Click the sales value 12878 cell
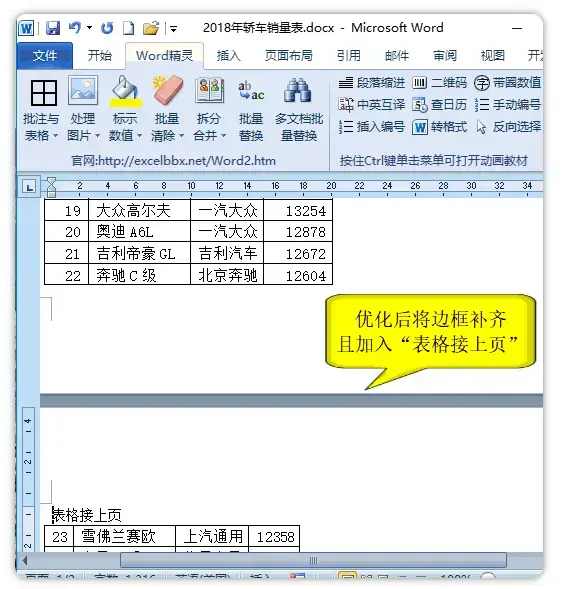Screen dimensions: 573x589 (298, 231)
